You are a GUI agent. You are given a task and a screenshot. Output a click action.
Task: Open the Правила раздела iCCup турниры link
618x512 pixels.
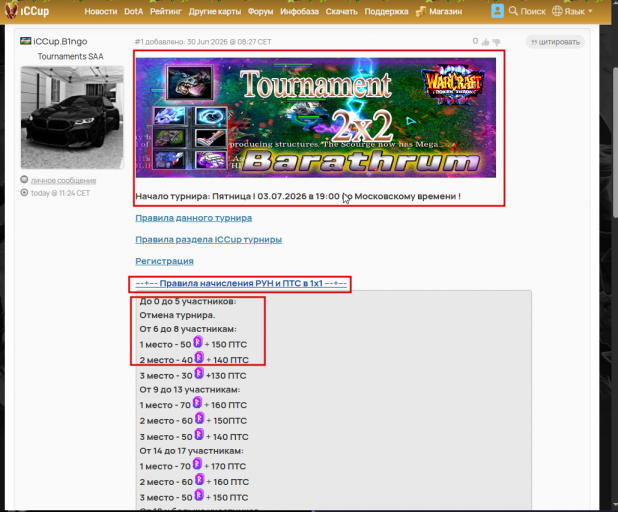[x=208, y=240]
